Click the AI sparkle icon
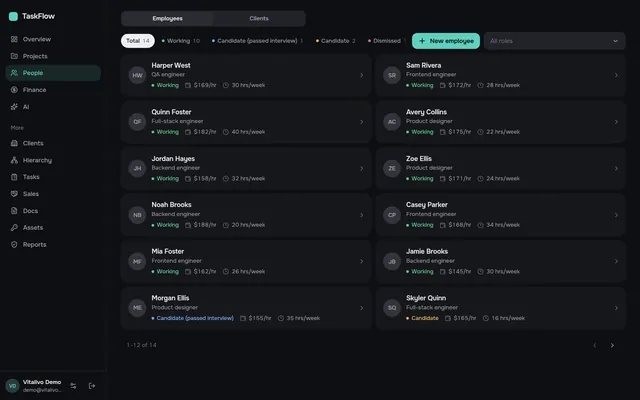640x400 pixels. (14, 107)
